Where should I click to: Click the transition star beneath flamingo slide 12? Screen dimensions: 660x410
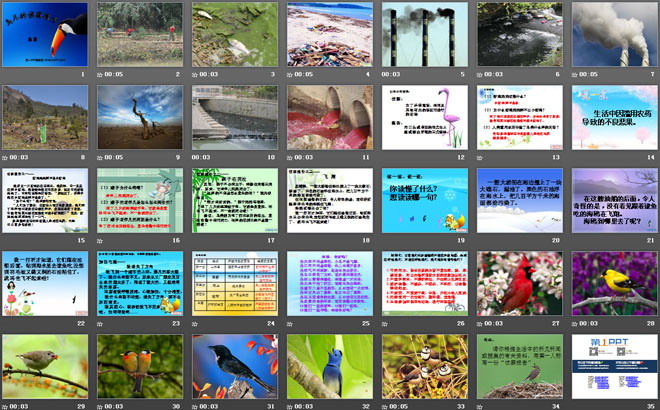[384, 157]
